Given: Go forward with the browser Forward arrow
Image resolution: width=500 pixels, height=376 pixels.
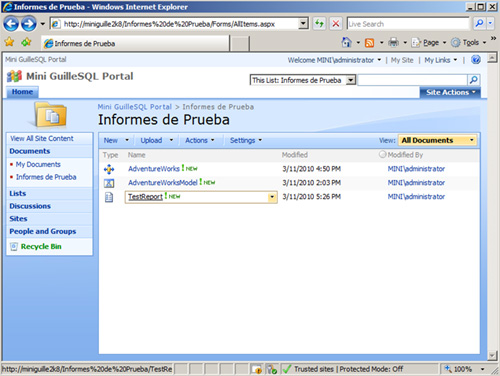Looking at the screenshot, I should [29, 24].
